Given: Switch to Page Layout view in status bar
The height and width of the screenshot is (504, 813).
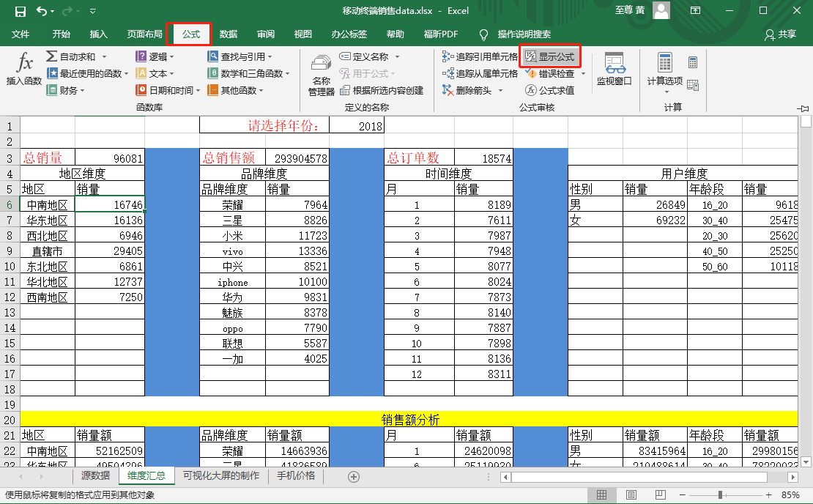Looking at the screenshot, I should [631, 495].
